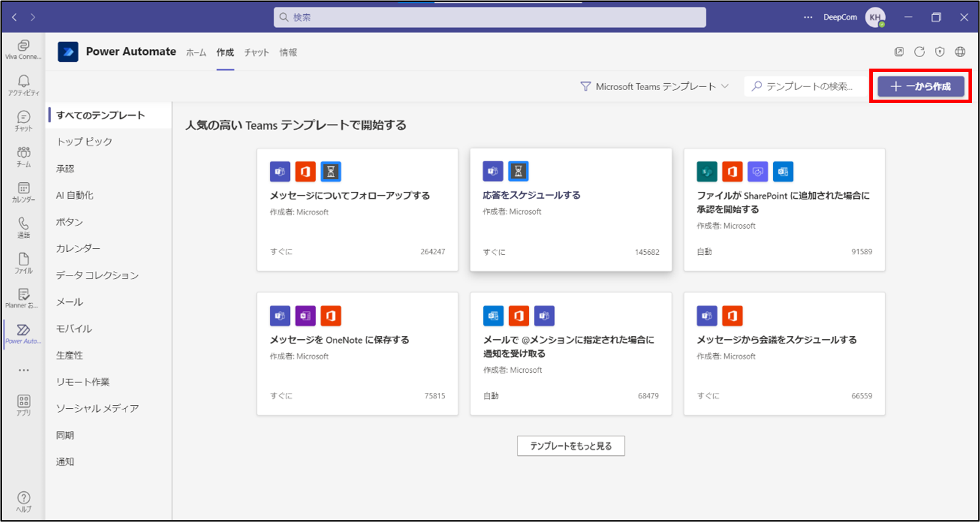This screenshot has width=980, height=522.
Task: Open メッセージを OneNote に保存する template
Action: point(358,354)
